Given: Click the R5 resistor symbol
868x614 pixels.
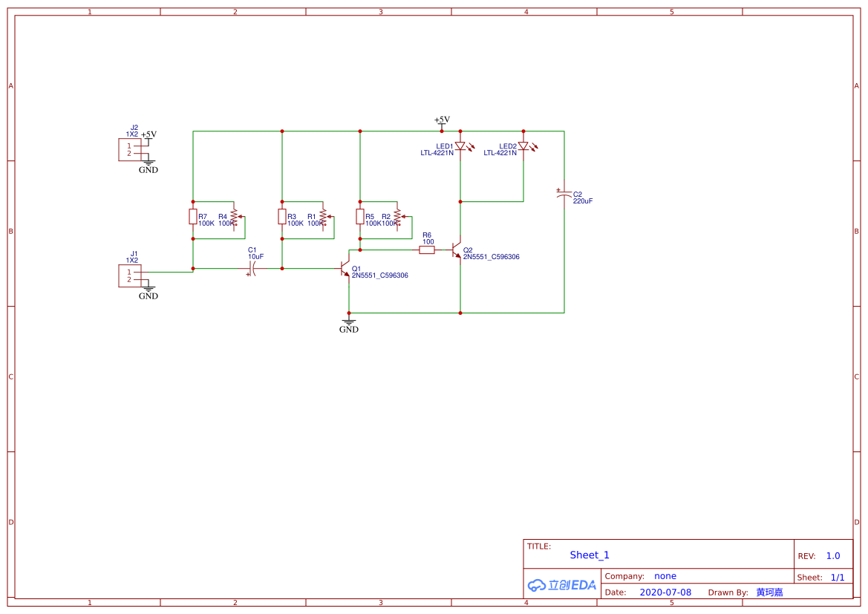Looking at the screenshot, I should tap(360, 217).
